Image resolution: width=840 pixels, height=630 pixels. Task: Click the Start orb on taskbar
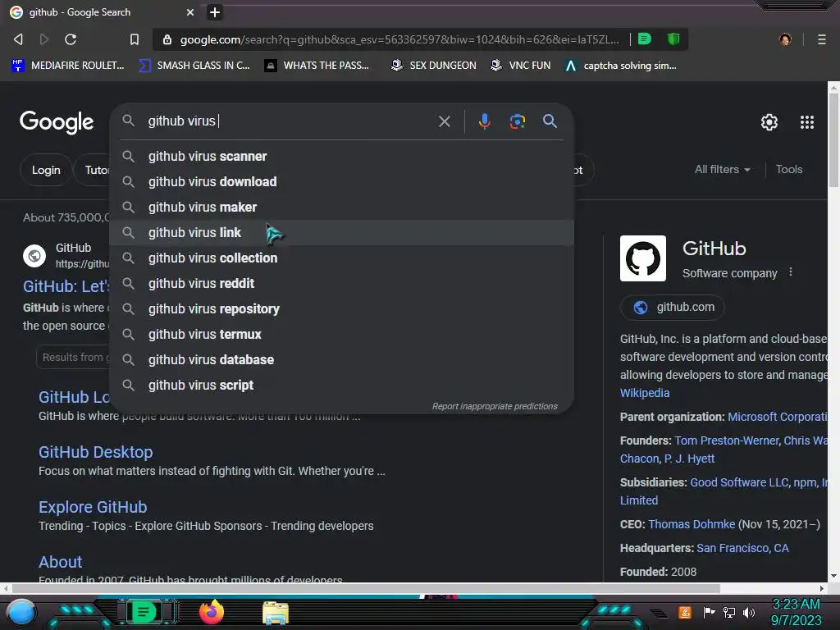(21, 612)
